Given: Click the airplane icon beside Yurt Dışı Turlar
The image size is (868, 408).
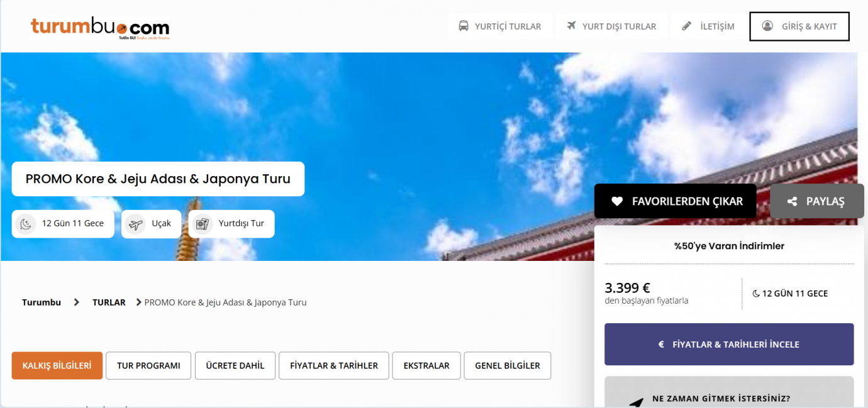Looking at the screenshot, I should (x=571, y=26).
